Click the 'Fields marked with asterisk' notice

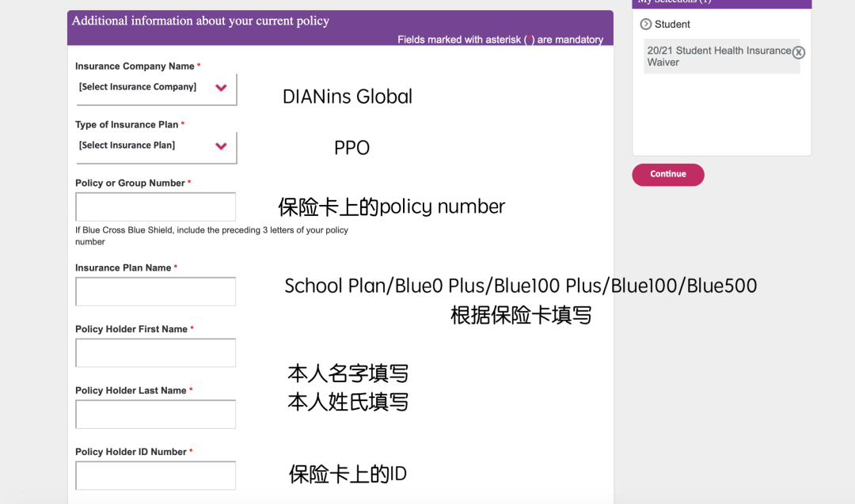point(500,40)
